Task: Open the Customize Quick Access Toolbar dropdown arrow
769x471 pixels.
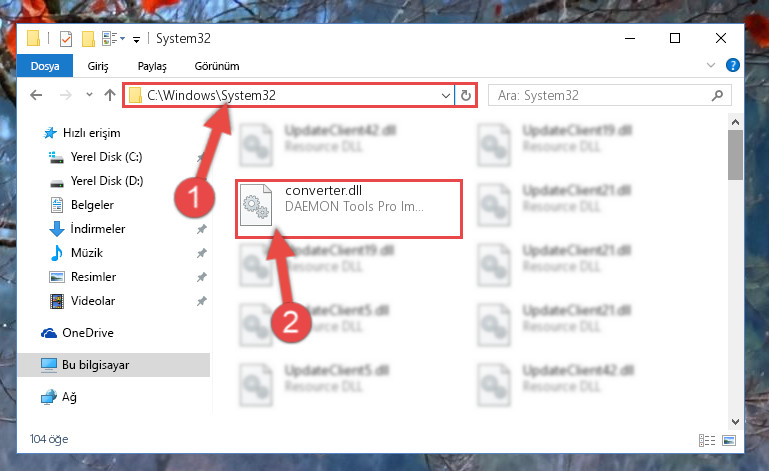Action: (x=136, y=39)
